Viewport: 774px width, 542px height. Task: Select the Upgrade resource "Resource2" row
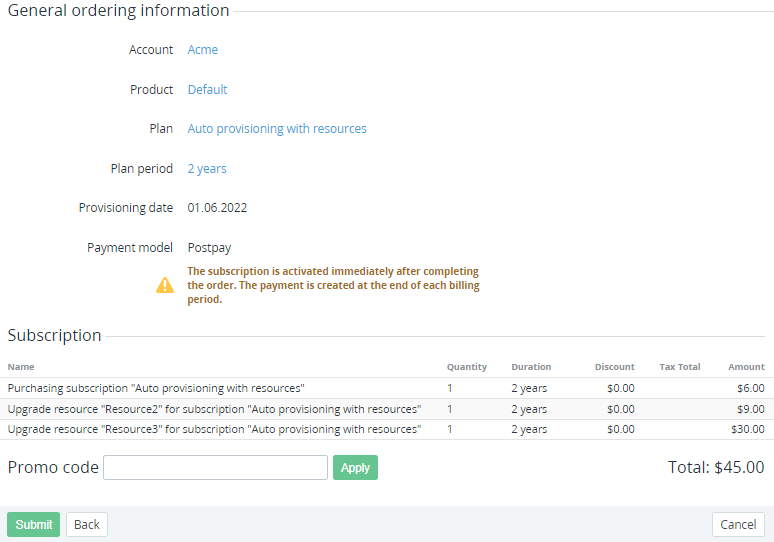[214, 409]
